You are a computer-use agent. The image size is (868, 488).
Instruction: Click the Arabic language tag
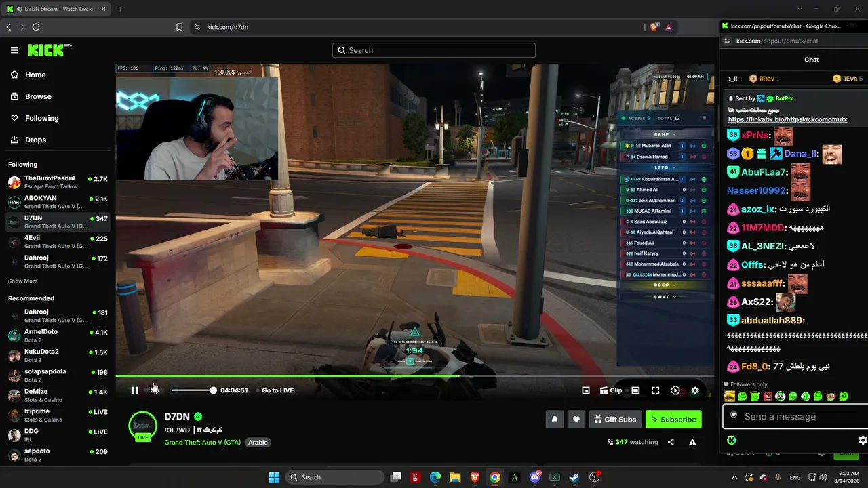(258, 443)
